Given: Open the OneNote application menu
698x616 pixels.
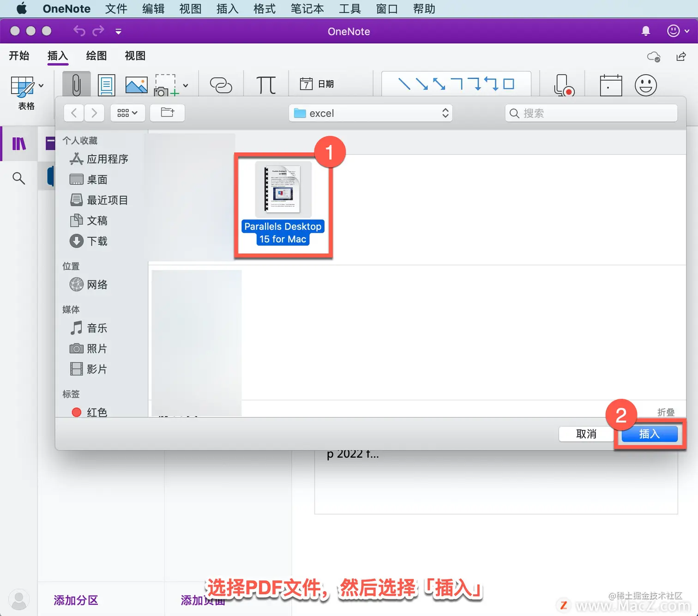Looking at the screenshot, I should pos(66,9).
